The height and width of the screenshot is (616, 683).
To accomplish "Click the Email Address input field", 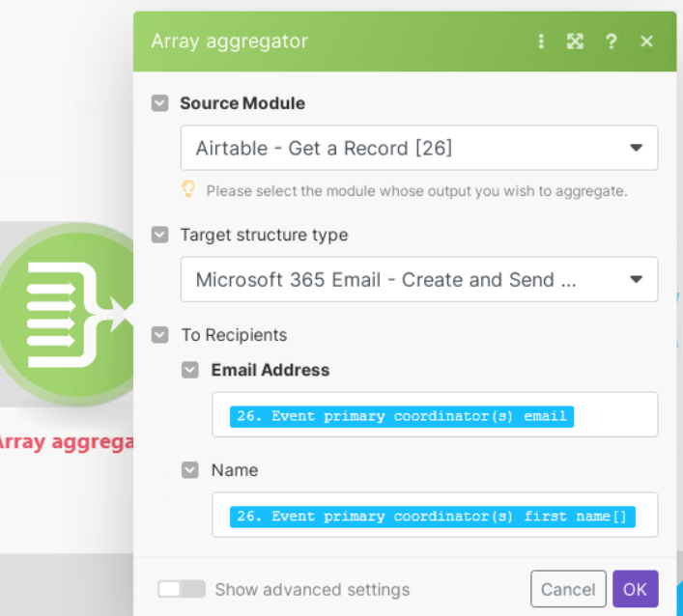I will pyautogui.click(x=435, y=414).
